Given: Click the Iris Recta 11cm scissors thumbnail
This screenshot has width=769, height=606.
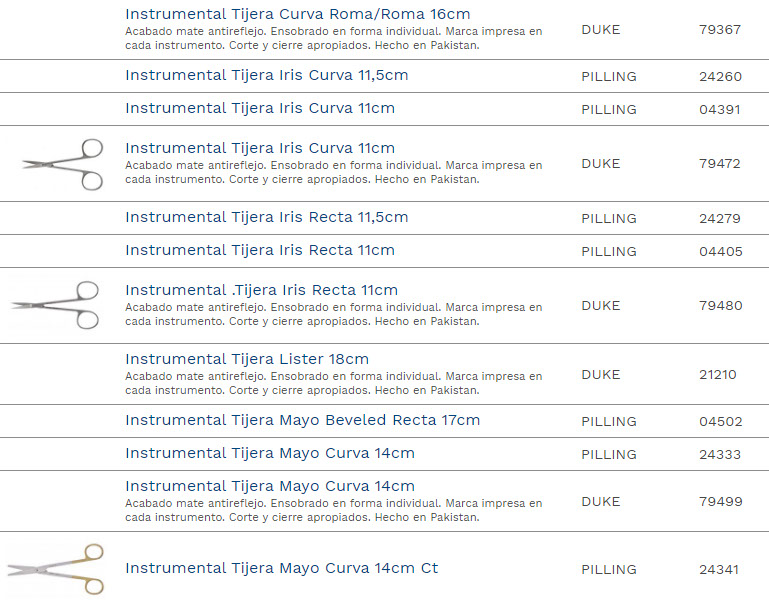Looking at the screenshot, I should [x=55, y=305].
